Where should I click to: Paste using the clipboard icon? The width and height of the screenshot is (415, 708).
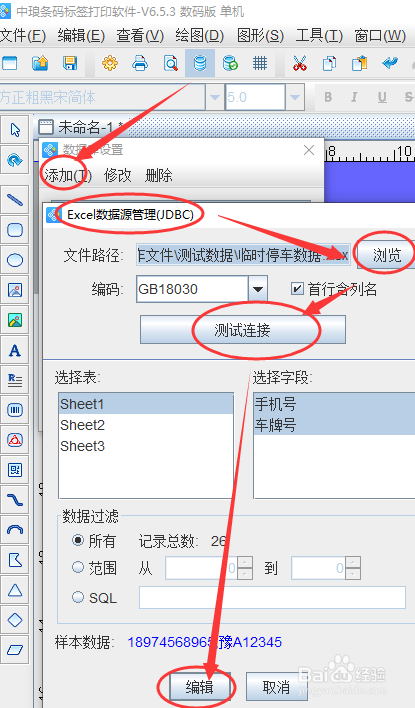[x=359, y=63]
